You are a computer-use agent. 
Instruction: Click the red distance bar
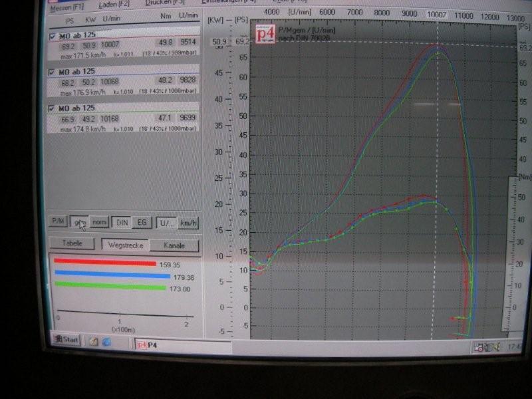click(x=104, y=263)
